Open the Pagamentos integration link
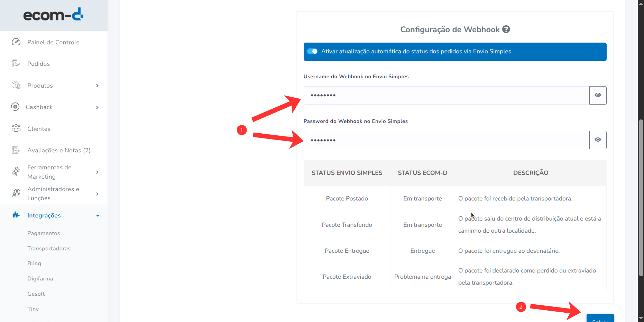This screenshot has height=322, width=644. [x=44, y=233]
